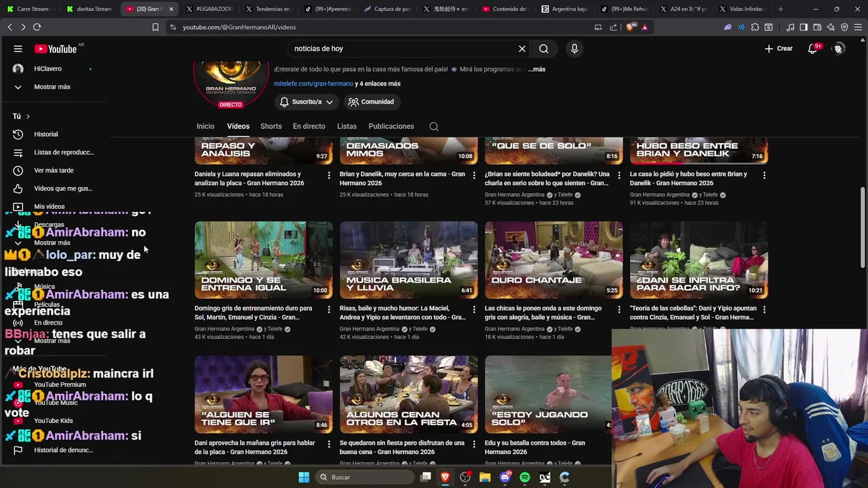
Task: Open YouTube Kids in sidebar
Action: [x=53, y=420]
